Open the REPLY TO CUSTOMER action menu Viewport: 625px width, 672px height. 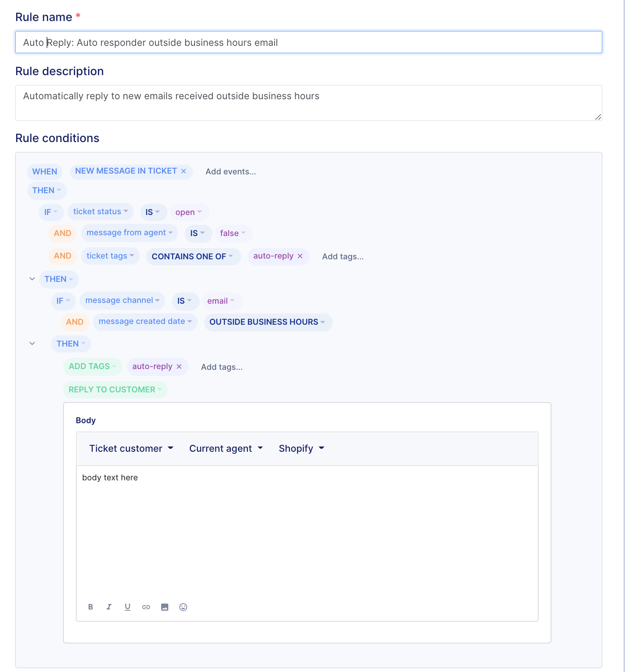115,389
